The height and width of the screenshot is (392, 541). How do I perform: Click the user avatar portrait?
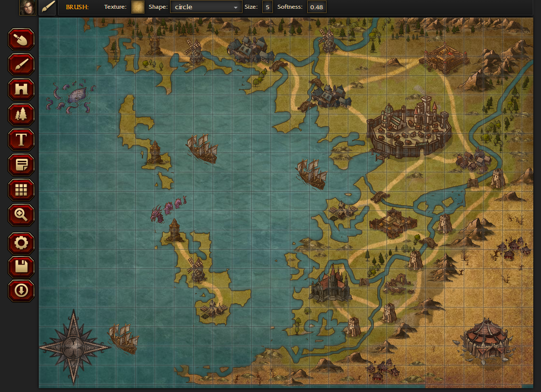click(28, 7)
